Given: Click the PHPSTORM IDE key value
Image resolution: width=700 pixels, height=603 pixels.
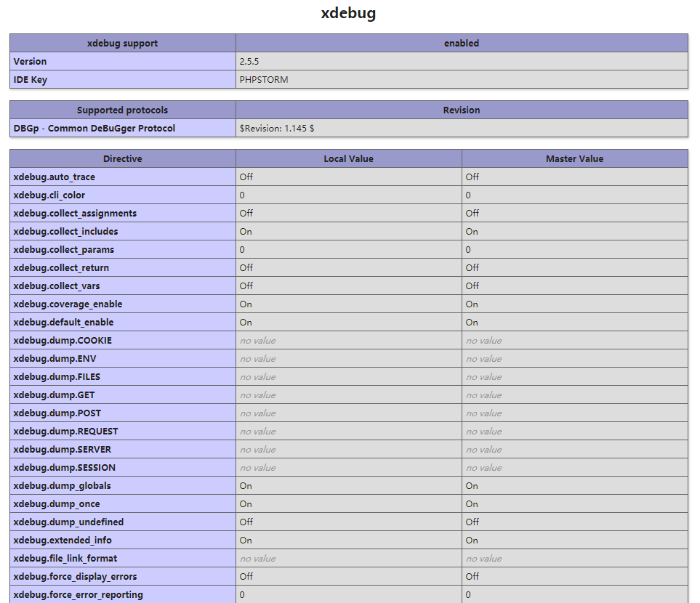Looking at the screenshot, I should (x=264, y=80).
